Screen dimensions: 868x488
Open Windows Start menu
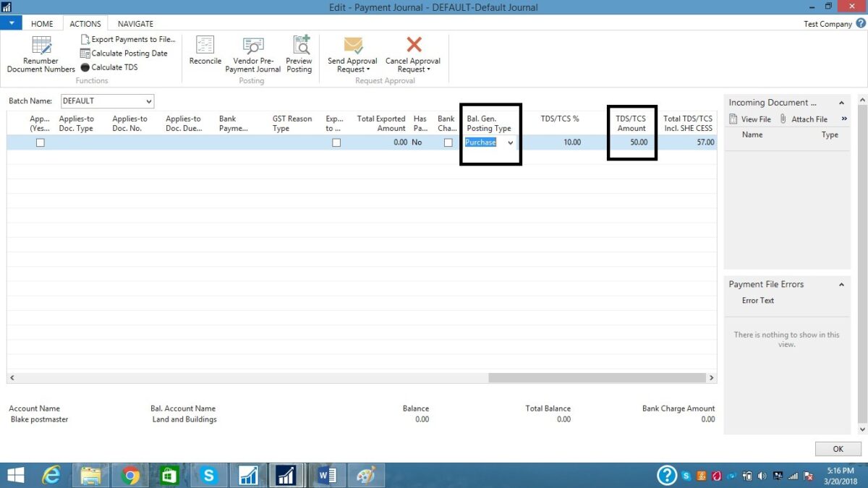[x=15, y=475]
